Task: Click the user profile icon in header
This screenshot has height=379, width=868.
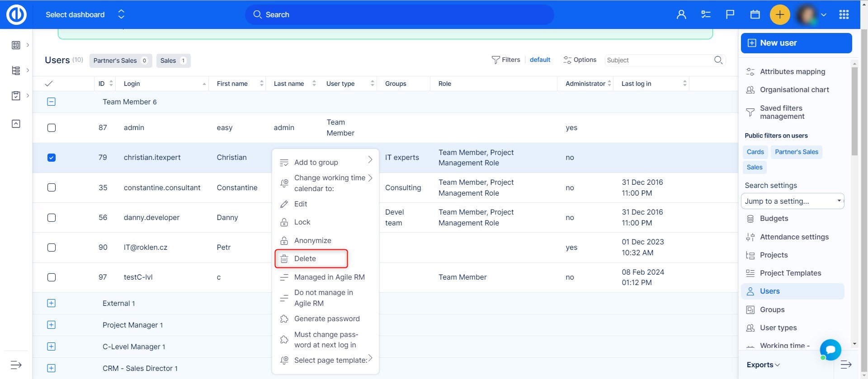Action: 681,14
